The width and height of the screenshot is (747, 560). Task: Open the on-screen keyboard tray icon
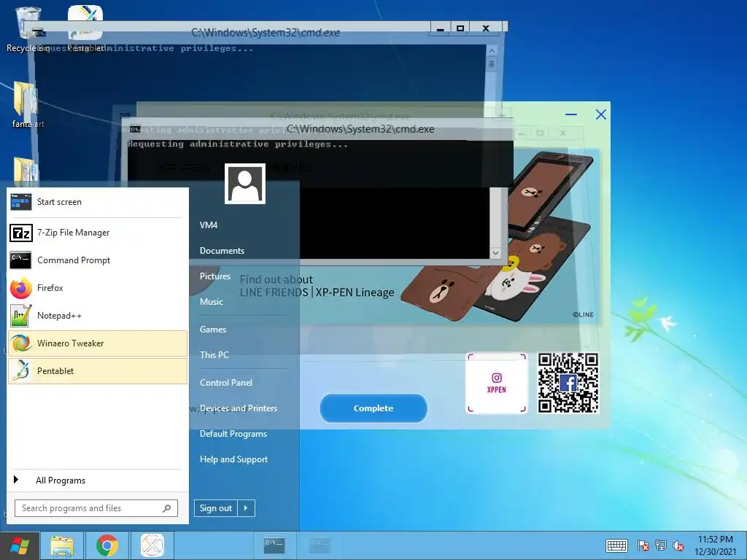(x=616, y=545)
